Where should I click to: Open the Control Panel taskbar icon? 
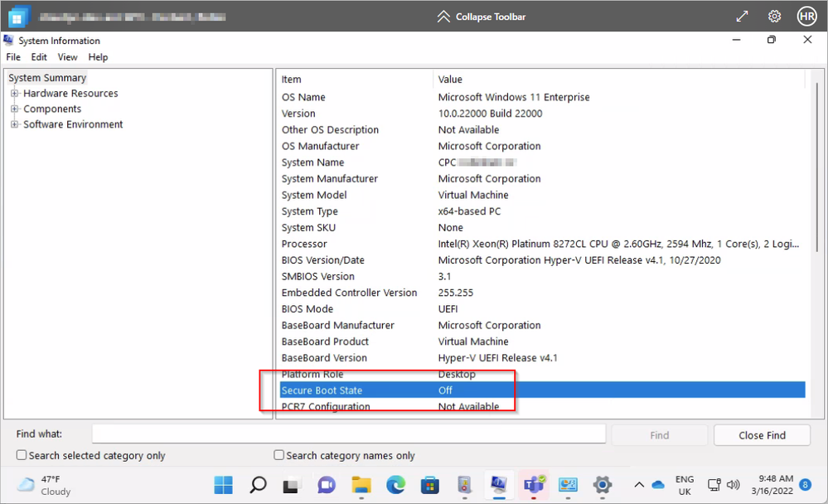568,484
